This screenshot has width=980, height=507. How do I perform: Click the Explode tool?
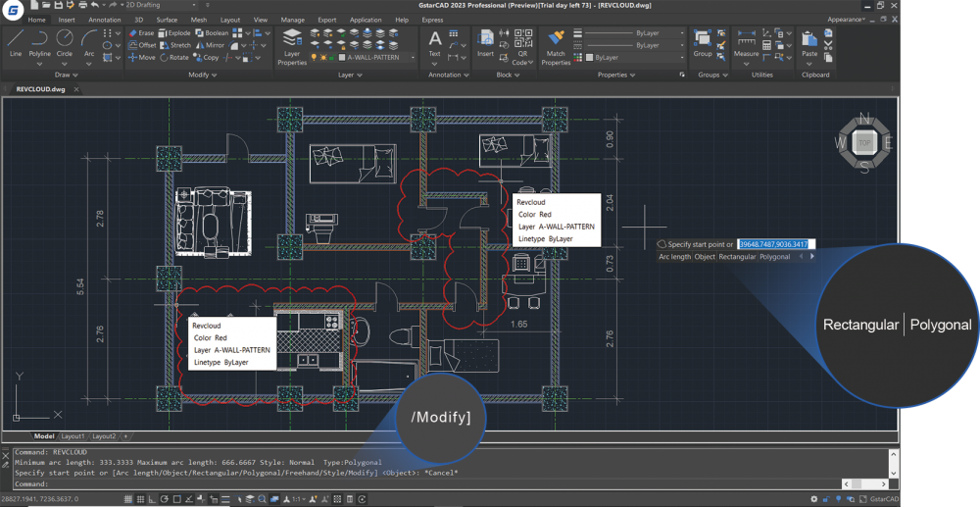pos(174,33)
